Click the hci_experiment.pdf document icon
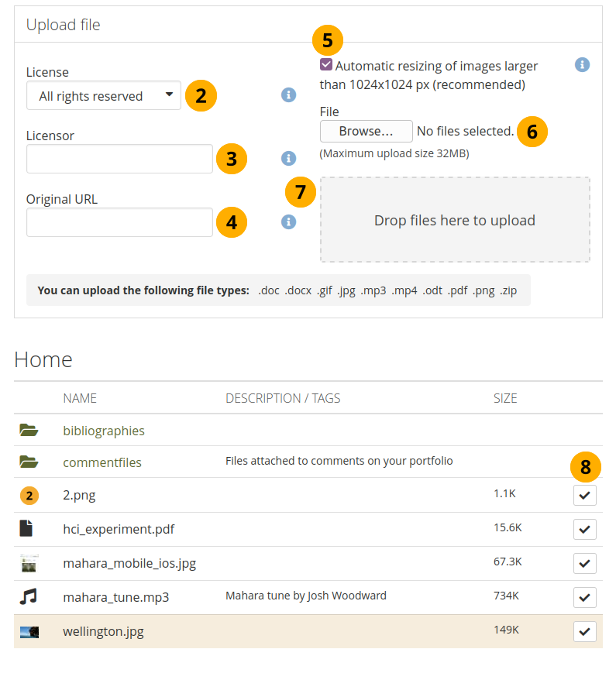This screenshot has width=616, height=680. pos(27,529)
